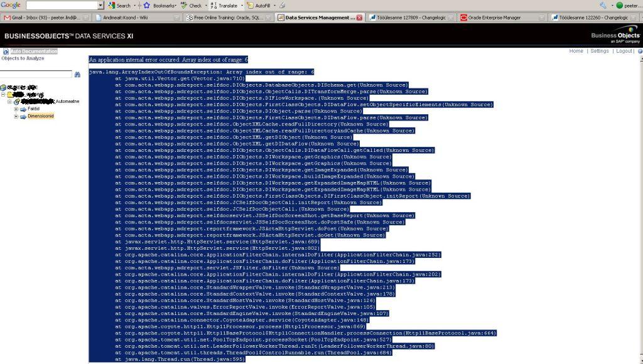Image resolution: width=643 pixels, height=364 pixels.
Task: Click the Bookmarks star icon
Action: 147,5
